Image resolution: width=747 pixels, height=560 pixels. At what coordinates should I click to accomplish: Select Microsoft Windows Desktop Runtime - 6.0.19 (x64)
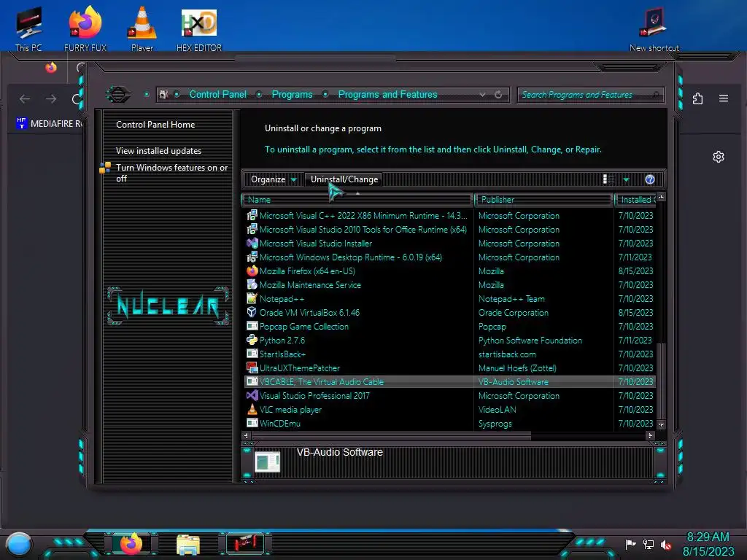[449, 257]
